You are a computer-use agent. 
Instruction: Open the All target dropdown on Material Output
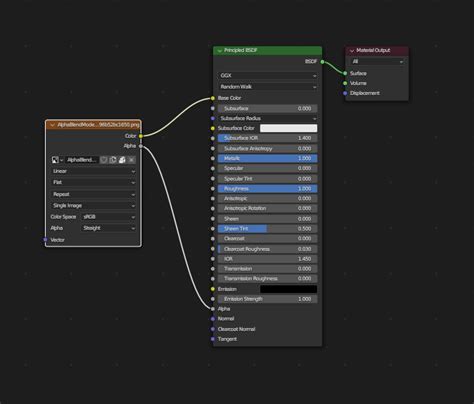377,62
